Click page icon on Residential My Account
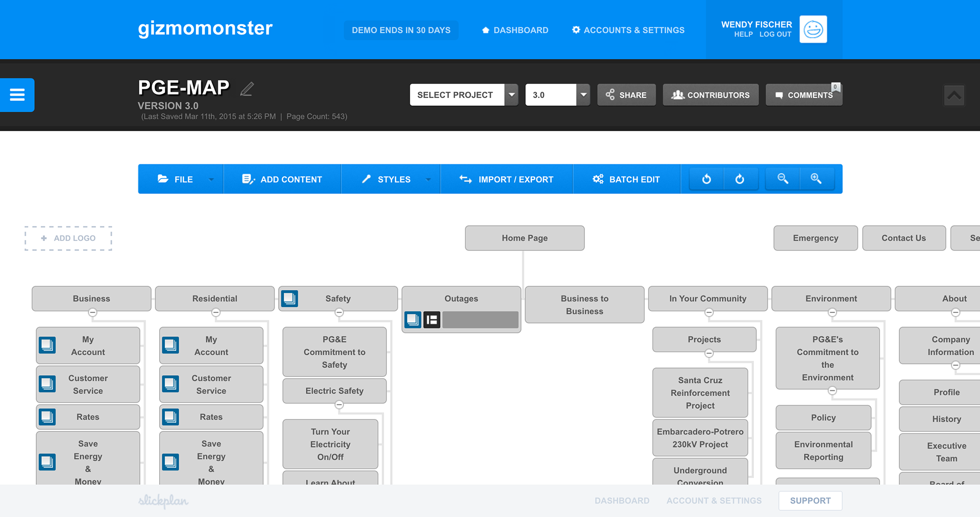 pyautogui.click(x=170, y=346)
